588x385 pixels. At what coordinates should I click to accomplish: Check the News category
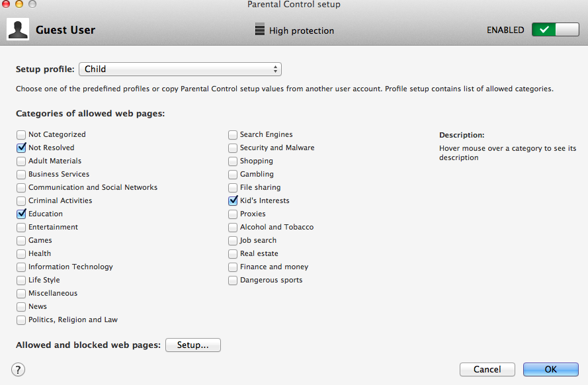21,307
